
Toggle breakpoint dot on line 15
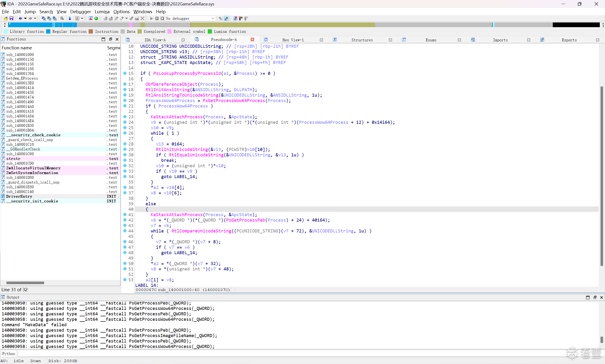pos(125,73)
